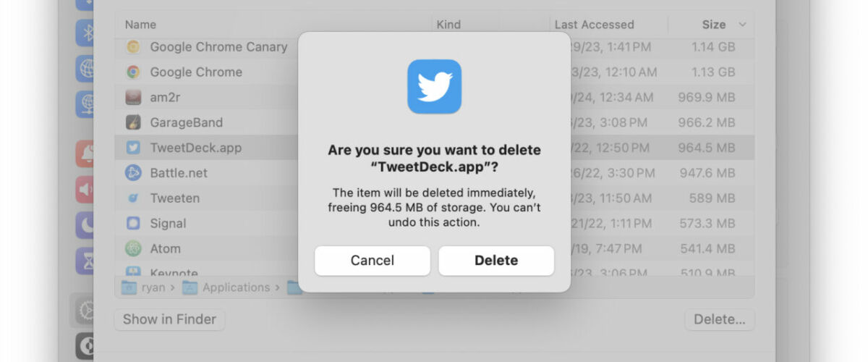Select the Signal app icon
The width and height of the screenshot is (868, 362).
(x=133, y=223)
